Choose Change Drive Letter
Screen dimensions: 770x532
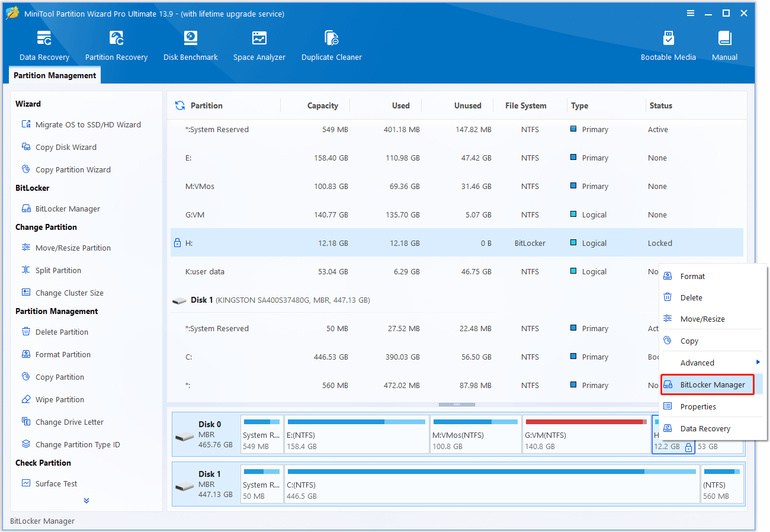pyautogui.click(x=62, y=422)
